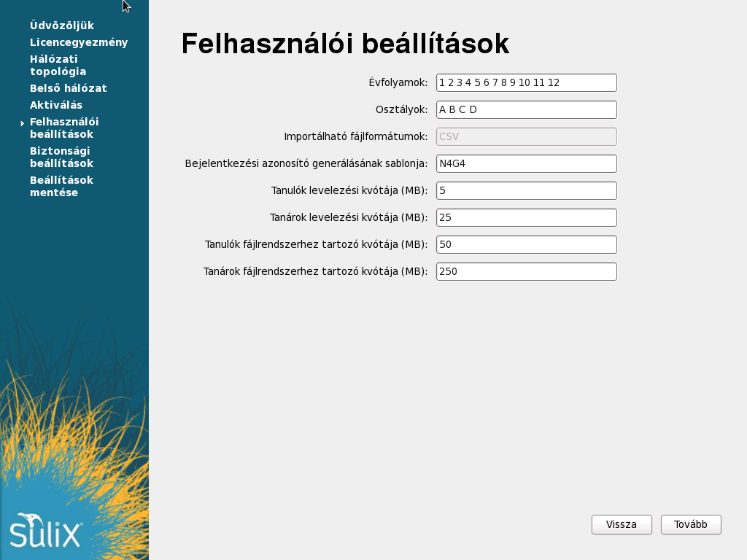Image resolution: width=747 pixels, height=560 pixels.
Task: Open the Beállítások mentése step
Action: [61, 186]
